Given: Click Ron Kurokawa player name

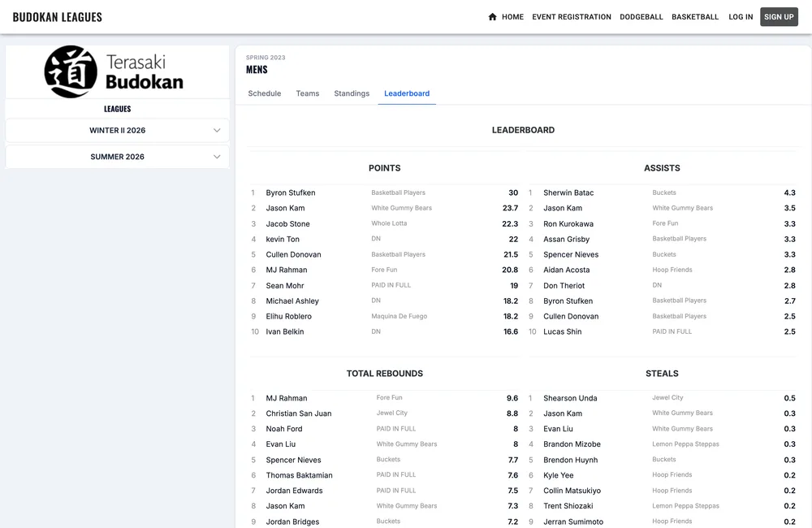Looking at the screenshot, I should point(568,224).
